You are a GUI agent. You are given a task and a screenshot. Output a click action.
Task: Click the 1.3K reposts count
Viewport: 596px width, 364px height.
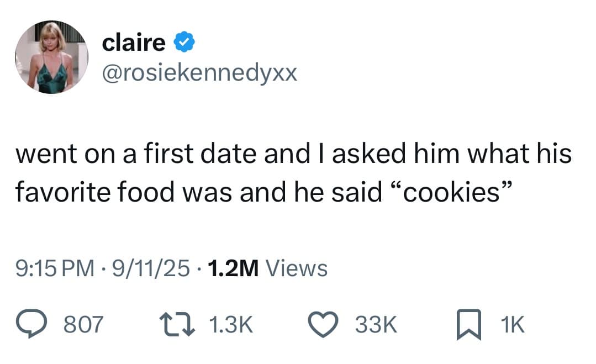coord(232,325)
